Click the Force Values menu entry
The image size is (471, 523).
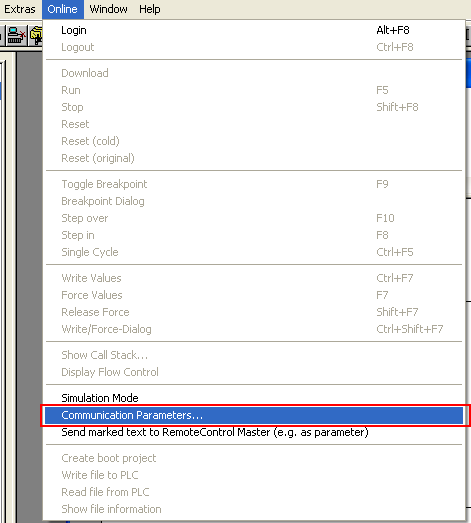coord(254,295)
